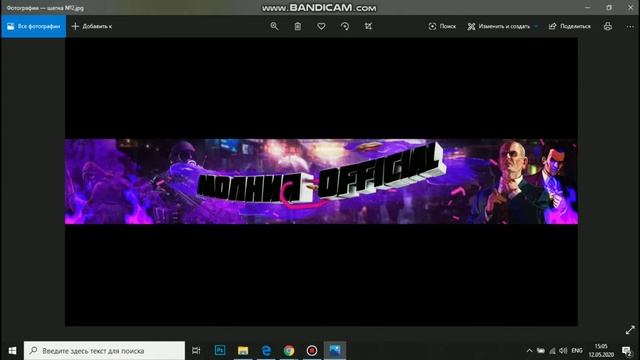Open the clock and calendar in the tray
640x360 pixels.
(x=601, y=351)
